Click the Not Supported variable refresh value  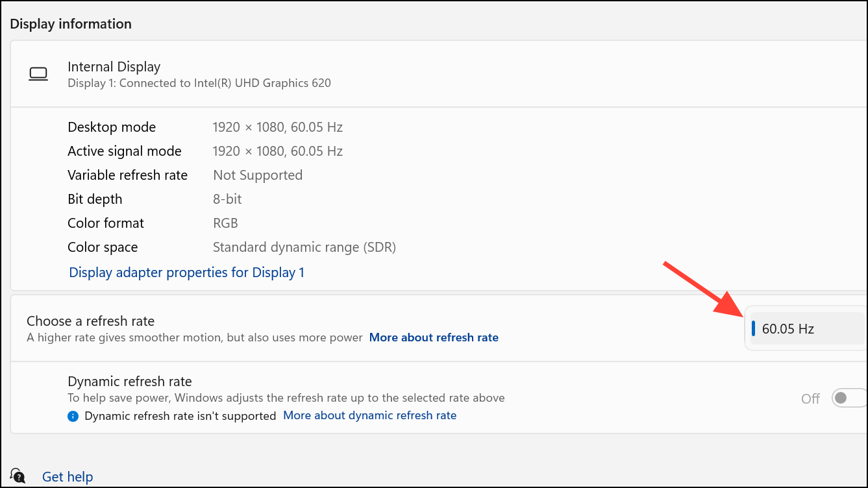(258, 175)
